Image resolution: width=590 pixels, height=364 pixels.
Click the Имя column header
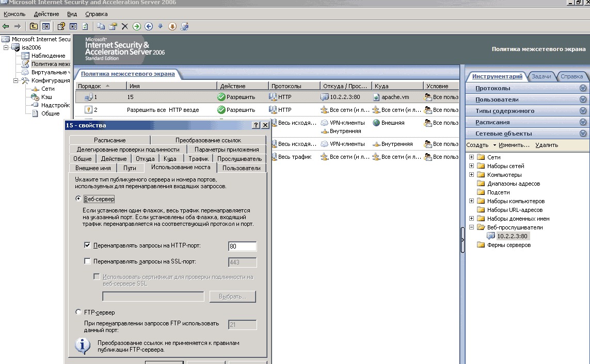coord(171,86)
